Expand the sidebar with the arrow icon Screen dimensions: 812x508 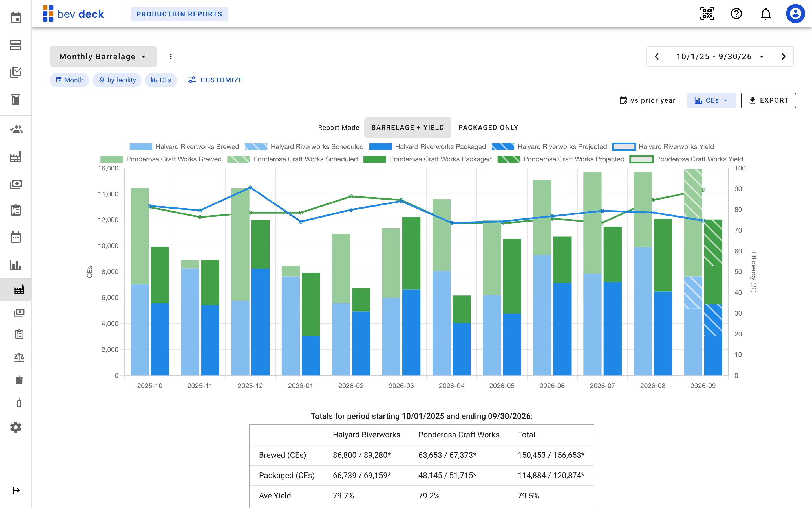click(16, 490)
